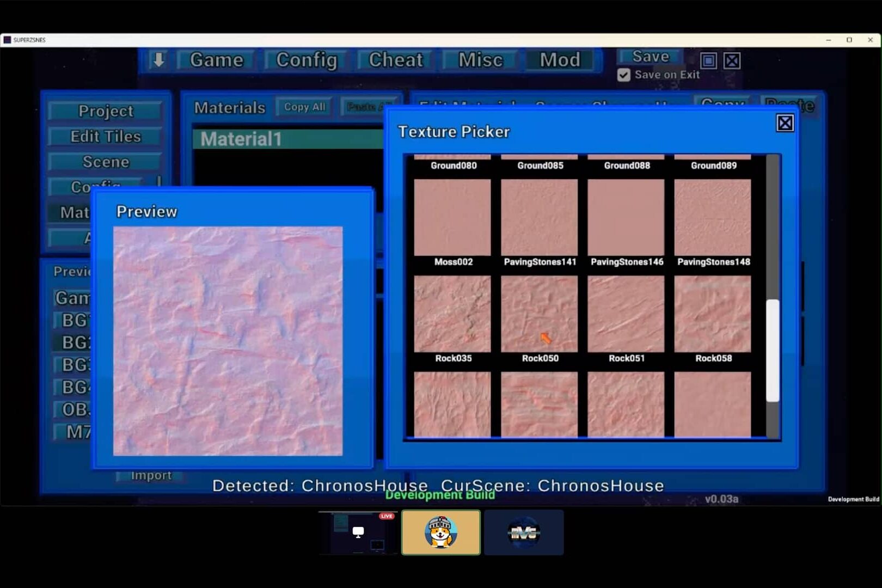Click the square window icon beside the Save button
The height and width of the screenshot is (588, 882).
708,61
